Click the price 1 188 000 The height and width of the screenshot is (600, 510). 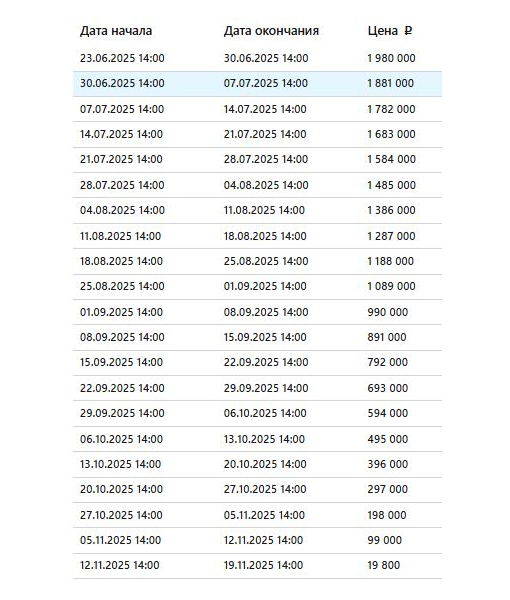[x=391, y=261]
